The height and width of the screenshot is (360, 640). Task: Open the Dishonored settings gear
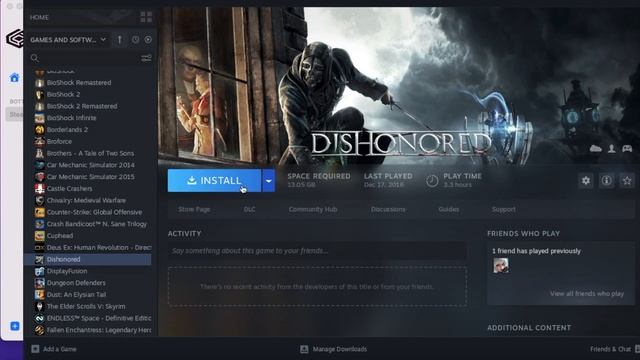click(586, 180)
